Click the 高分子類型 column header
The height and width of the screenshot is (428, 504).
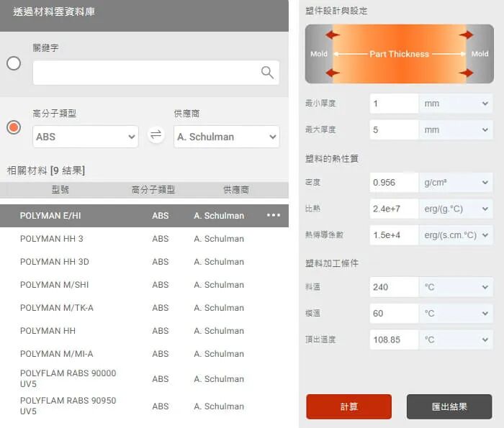point(153,190)
